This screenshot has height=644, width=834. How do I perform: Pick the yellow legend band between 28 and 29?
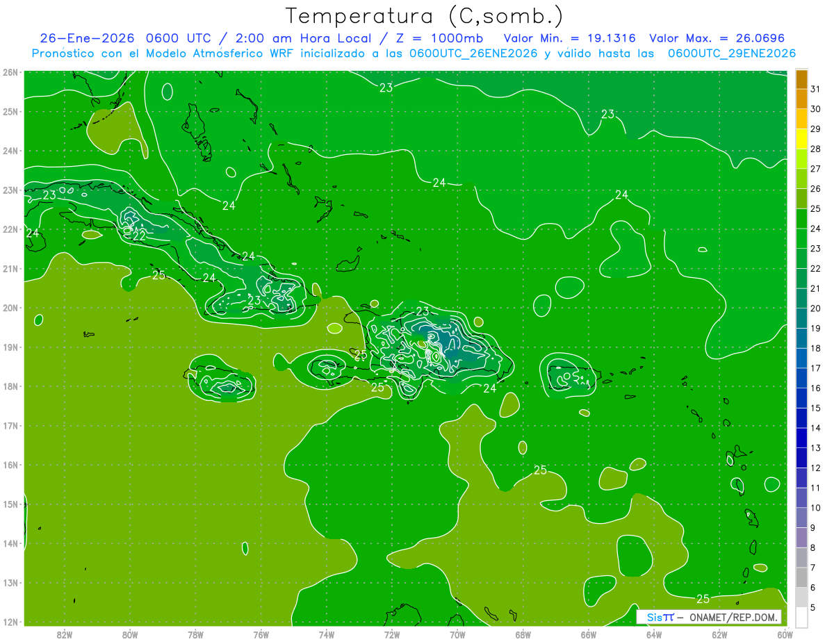pos(801,139)
